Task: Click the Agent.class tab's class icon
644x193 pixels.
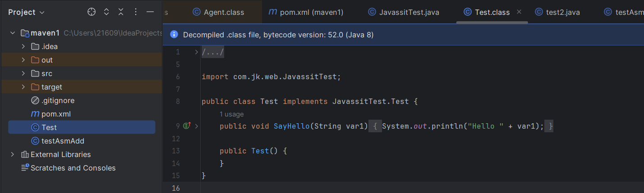Action: click(197, 12)
